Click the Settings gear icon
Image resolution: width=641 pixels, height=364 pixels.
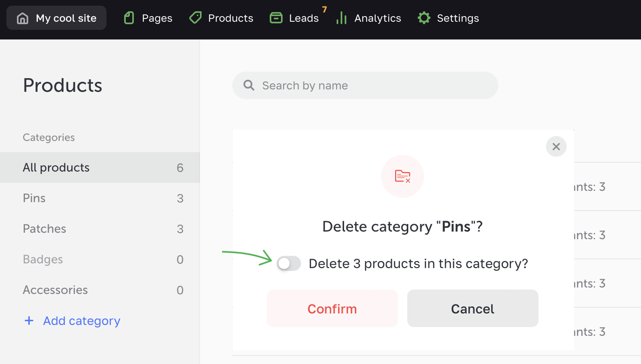(424, 18)
